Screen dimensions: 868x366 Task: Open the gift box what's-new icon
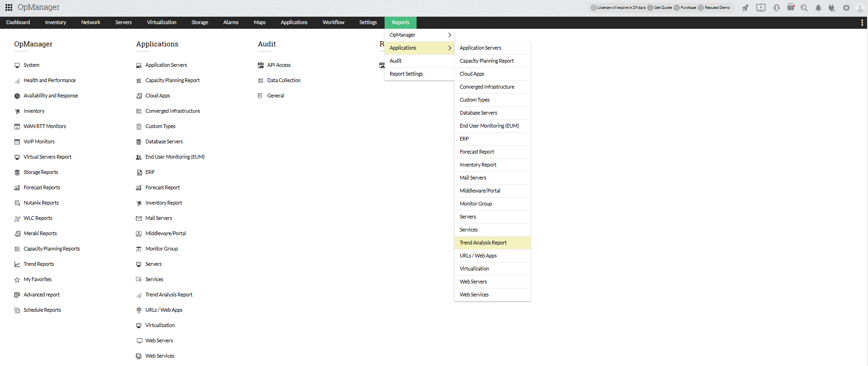[x=791, y=7]
